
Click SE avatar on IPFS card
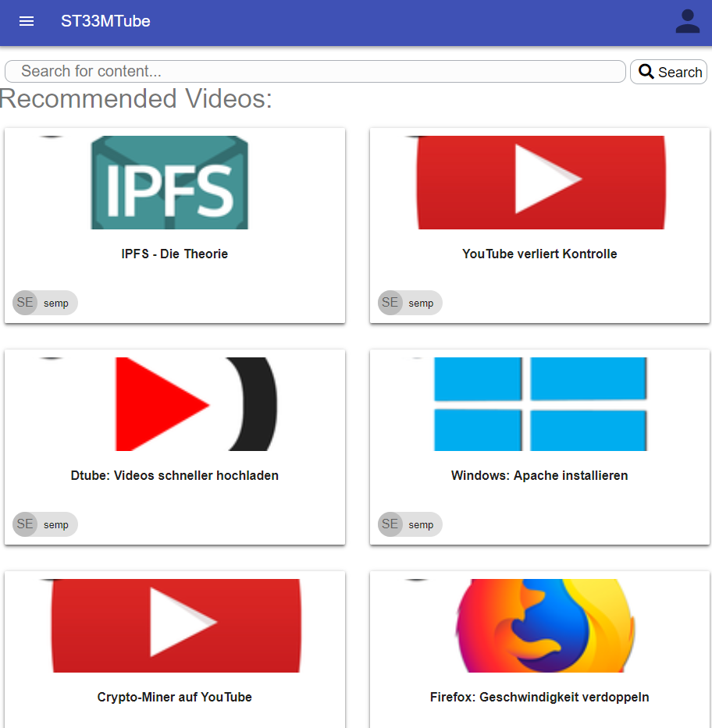click(x=25, y=303)
